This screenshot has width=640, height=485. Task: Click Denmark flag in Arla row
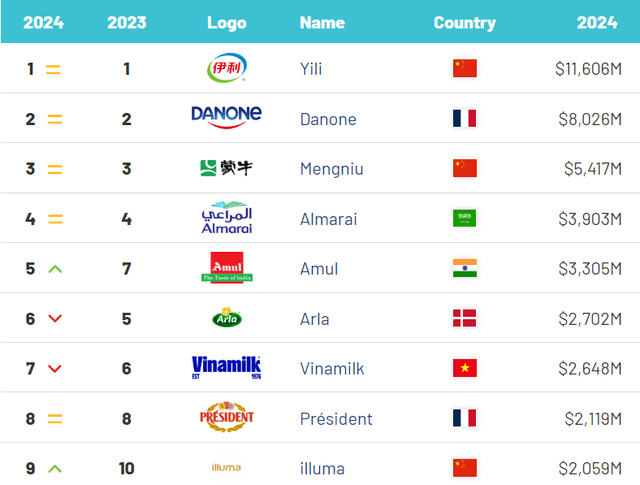(x=465, y=319)
